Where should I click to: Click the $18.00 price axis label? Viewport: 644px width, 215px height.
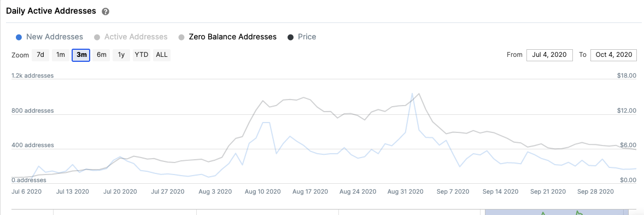tap(627, 76)
